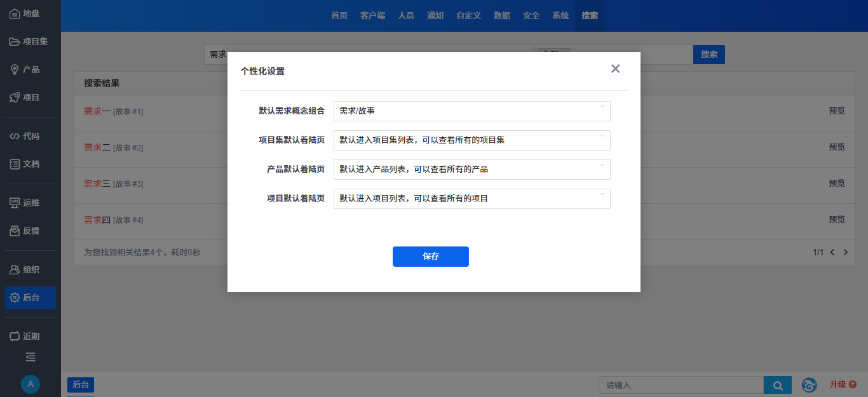Open the 数据 top menu
The image size is (868, 397).
point(502,16)
